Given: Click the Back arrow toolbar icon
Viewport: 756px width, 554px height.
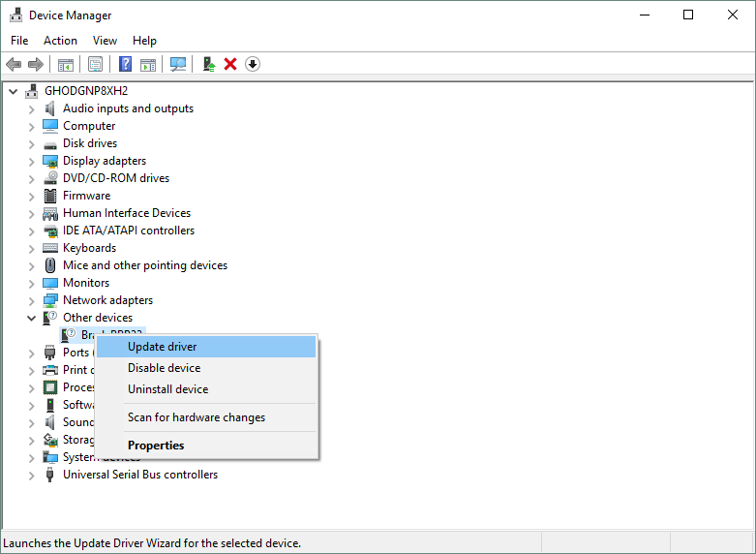Looking at the screenshot, I should [x=14, y=64].
